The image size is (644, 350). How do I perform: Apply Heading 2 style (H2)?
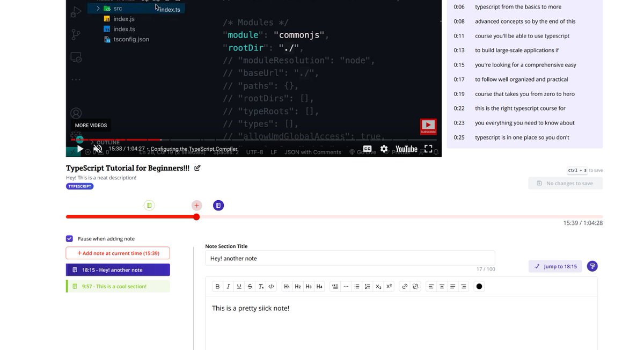click(298, 287)
